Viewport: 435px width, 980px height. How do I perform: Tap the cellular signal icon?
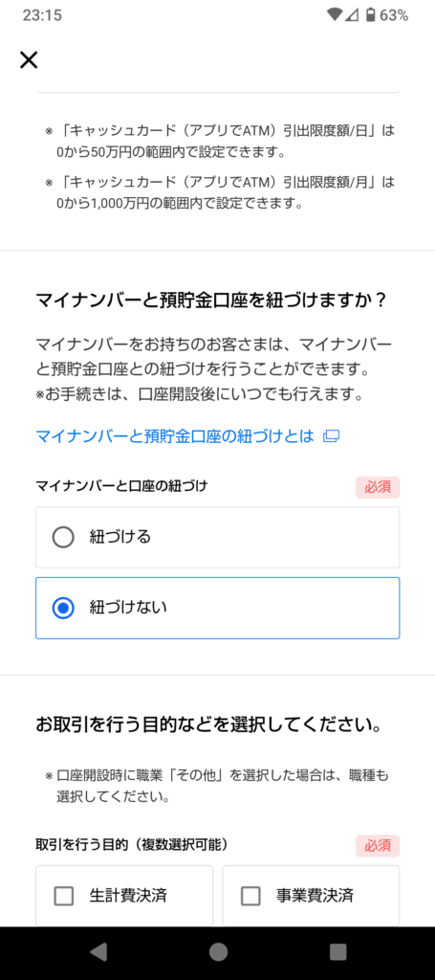tap(352, 15)
